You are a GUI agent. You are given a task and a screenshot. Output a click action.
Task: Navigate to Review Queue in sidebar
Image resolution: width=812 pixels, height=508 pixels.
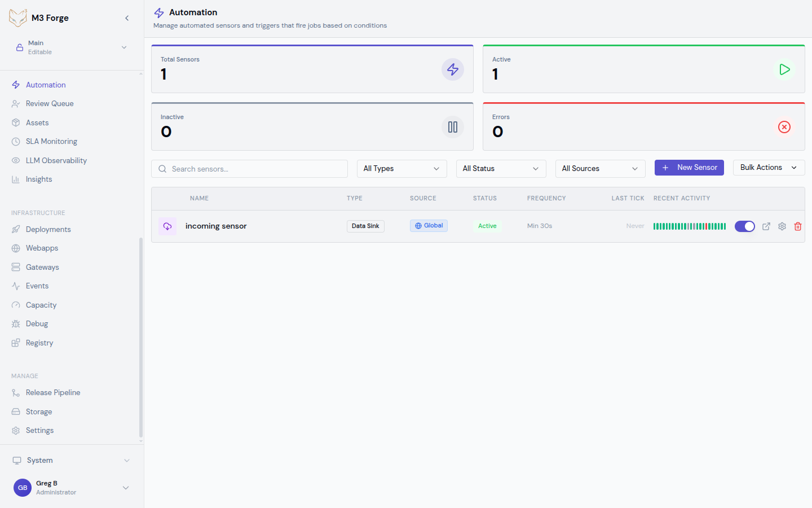point(50,104)
